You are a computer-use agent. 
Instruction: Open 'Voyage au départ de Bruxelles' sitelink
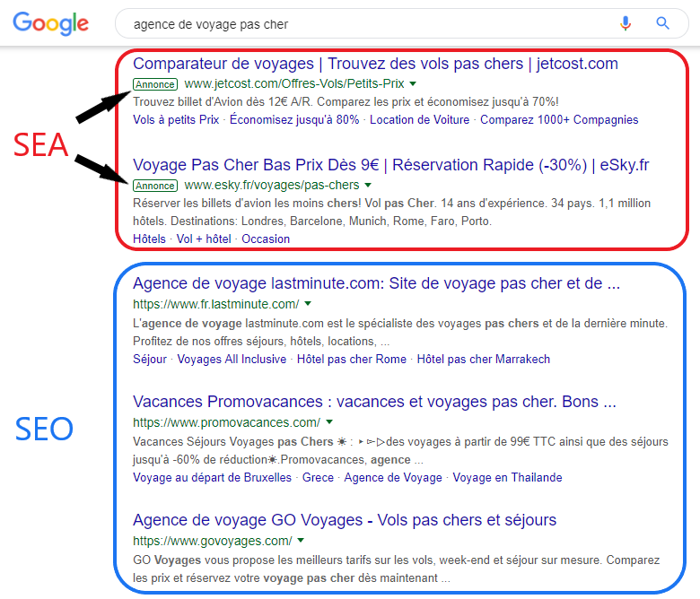click(212, 478)
